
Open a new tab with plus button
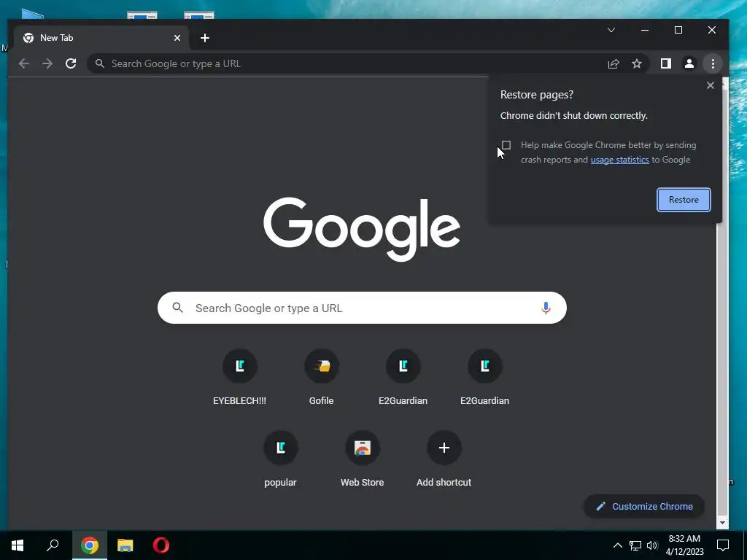click(205, 38)
